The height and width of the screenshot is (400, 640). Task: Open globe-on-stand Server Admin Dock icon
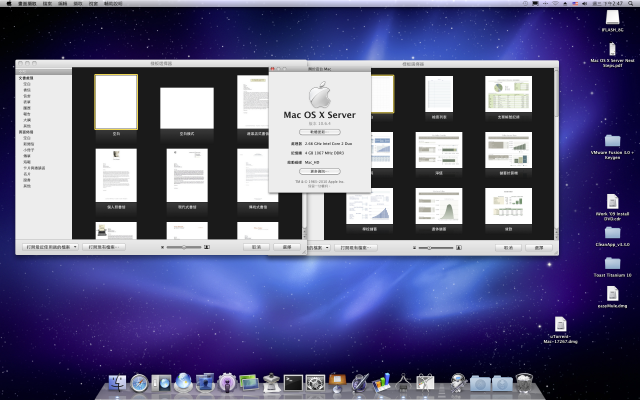pos(183,383)
